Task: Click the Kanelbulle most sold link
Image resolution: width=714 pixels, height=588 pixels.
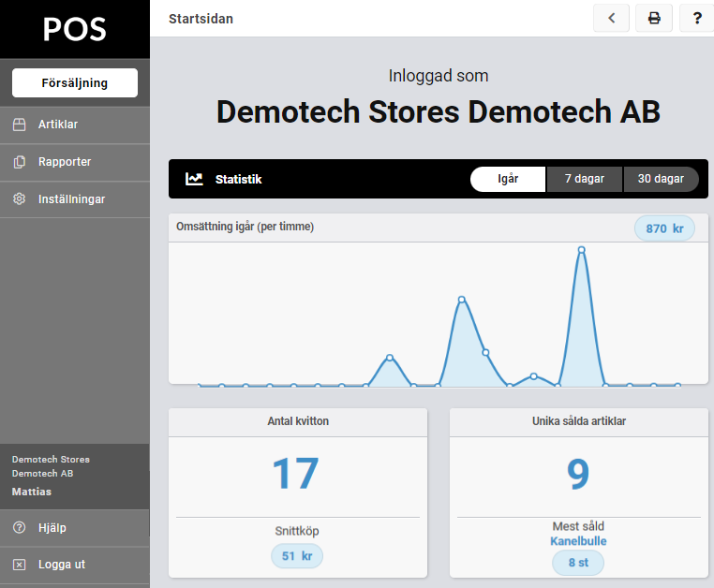Action: click(x=578, y=541)
